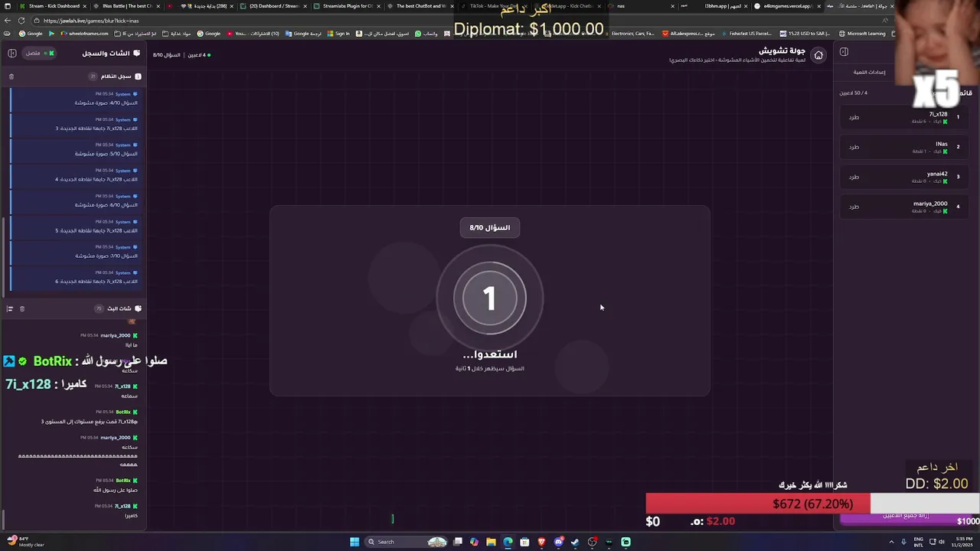Switch to the INas Battle browser tab
Image resolution: width=980 pixels, height=551 pixels.
tap(126, 6)
